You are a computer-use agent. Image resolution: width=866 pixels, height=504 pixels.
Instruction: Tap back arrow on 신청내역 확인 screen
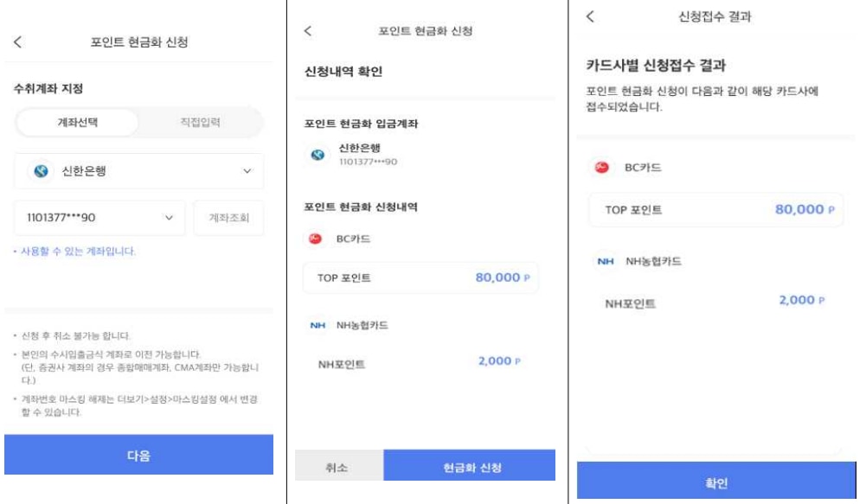pos(308,31)
